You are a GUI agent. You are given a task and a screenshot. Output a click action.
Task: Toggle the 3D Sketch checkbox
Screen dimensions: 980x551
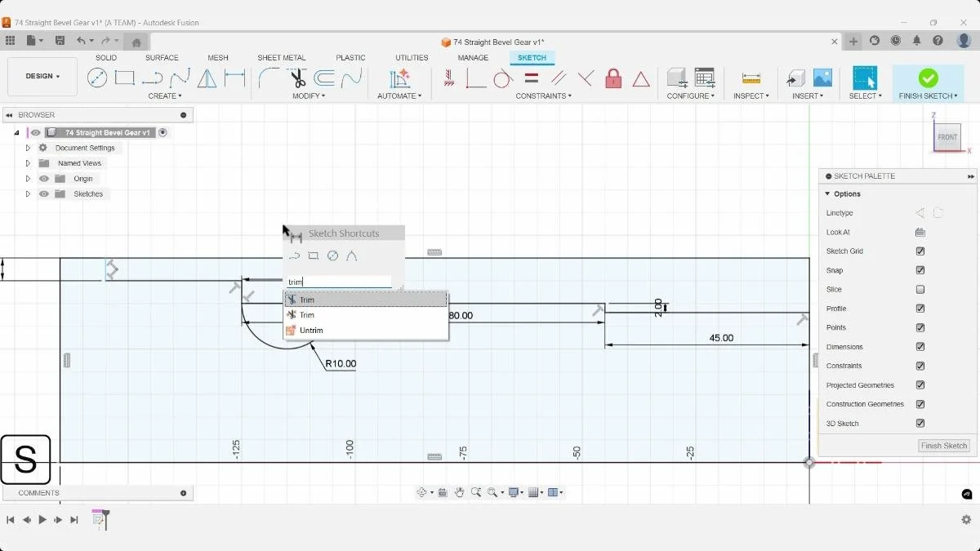point(920,424)
